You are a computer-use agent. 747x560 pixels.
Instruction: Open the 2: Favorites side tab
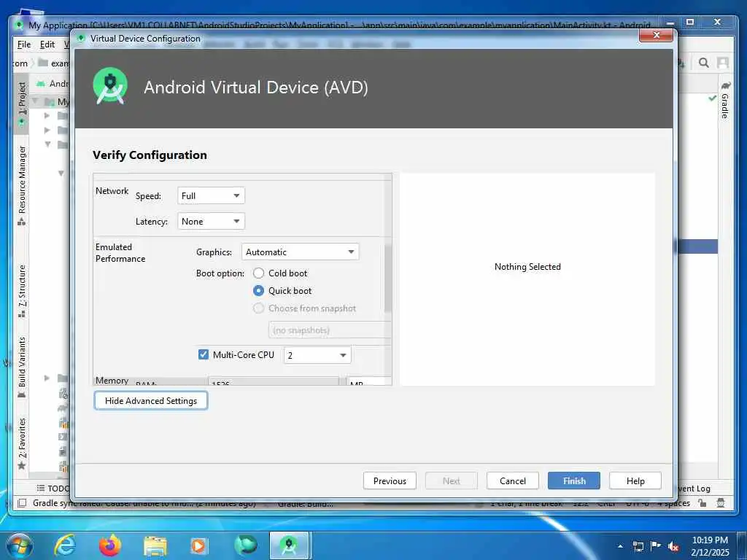coord(21,443)
